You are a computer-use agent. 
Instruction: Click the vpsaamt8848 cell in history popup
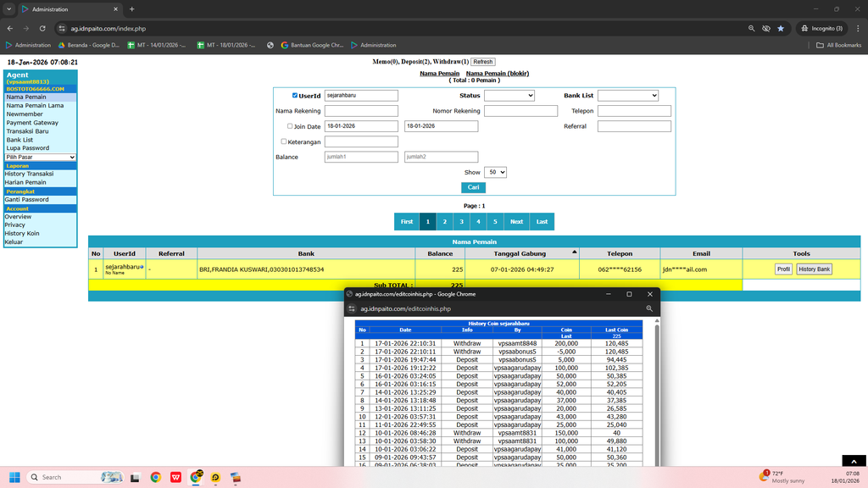pyautogui.click(x=517, y=343)
